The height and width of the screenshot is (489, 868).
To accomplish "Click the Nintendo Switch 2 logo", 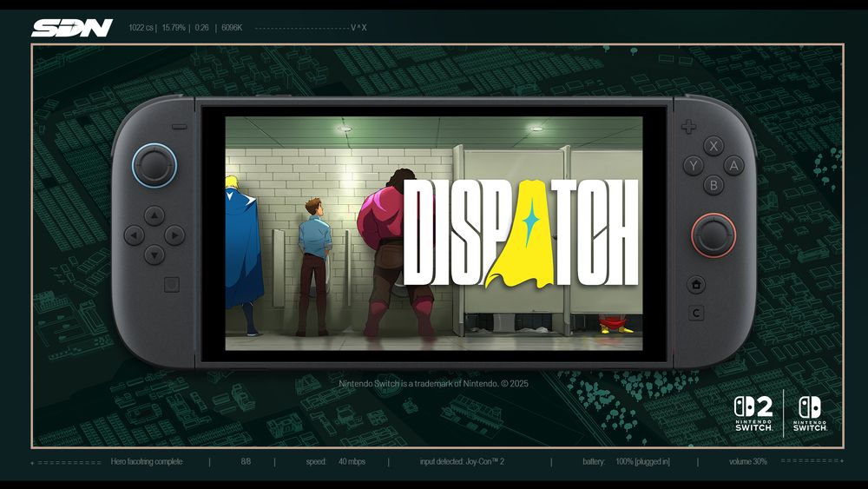I will [x=753, y=413].
